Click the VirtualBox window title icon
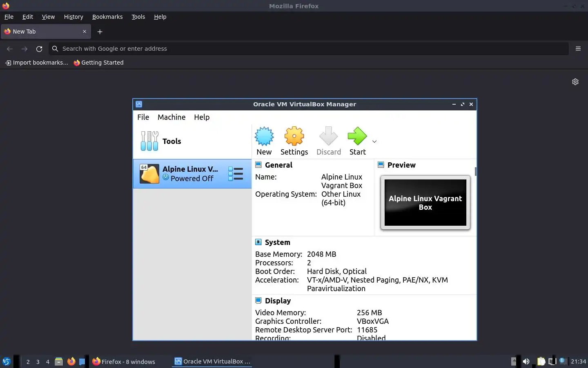 click(x=139, y=104)
